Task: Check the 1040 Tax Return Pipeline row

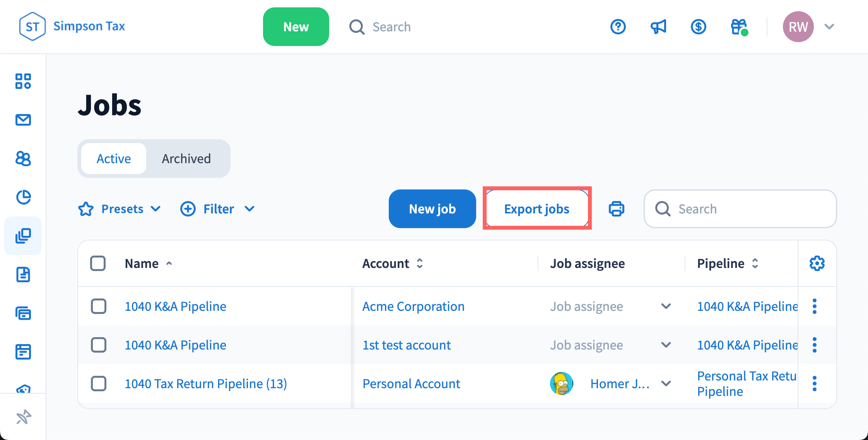Action: (x=99, y=384)
